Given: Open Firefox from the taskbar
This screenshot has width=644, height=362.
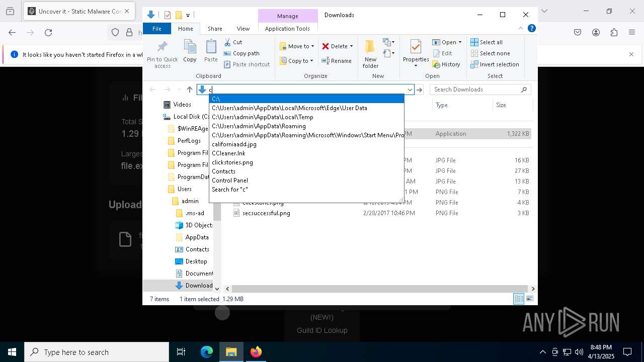Looking at the screenshot, I should (256, 352).
